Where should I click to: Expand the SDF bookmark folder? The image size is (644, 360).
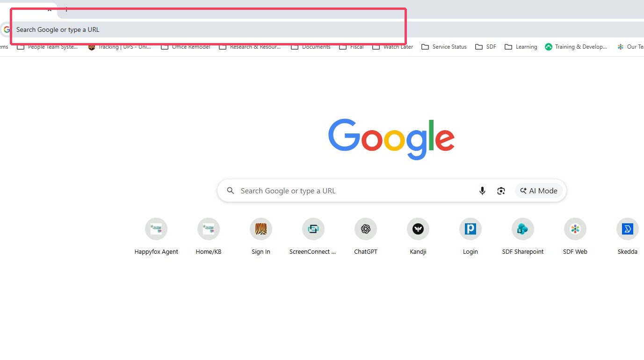point(486,47)
